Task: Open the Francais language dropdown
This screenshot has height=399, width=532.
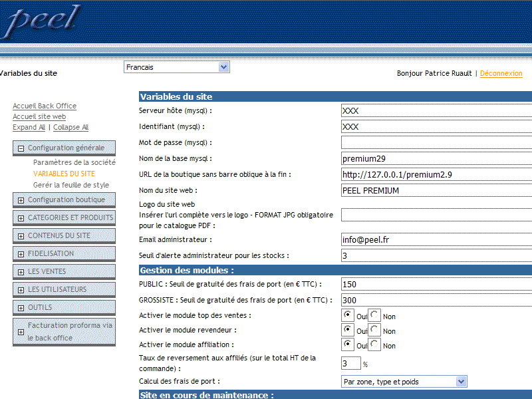Action: 177,67
